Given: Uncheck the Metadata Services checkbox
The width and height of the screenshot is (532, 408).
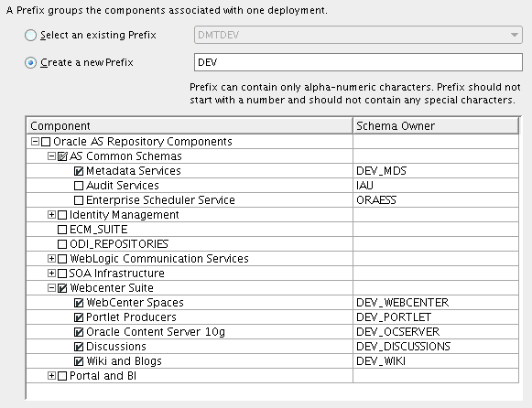Looking at the screenshot, I should click(79, 171).
